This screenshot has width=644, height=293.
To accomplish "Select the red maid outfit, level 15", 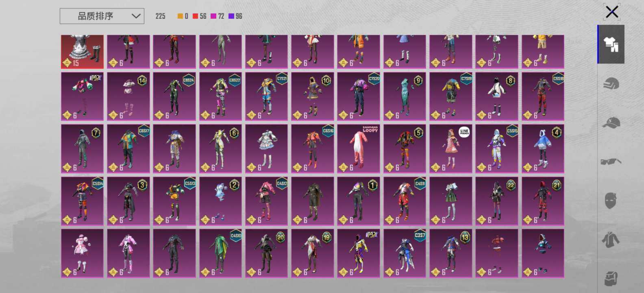I will (83, 51).
